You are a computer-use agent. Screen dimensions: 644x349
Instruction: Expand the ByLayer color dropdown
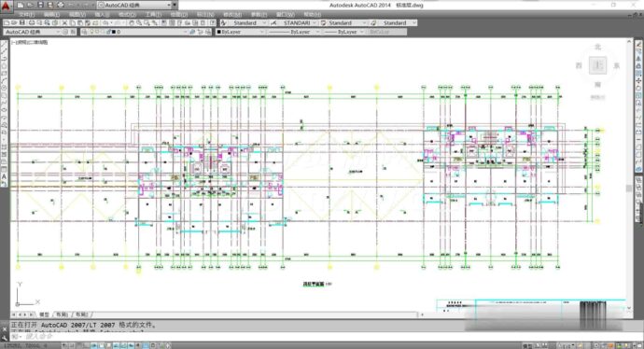coord(240,32)
